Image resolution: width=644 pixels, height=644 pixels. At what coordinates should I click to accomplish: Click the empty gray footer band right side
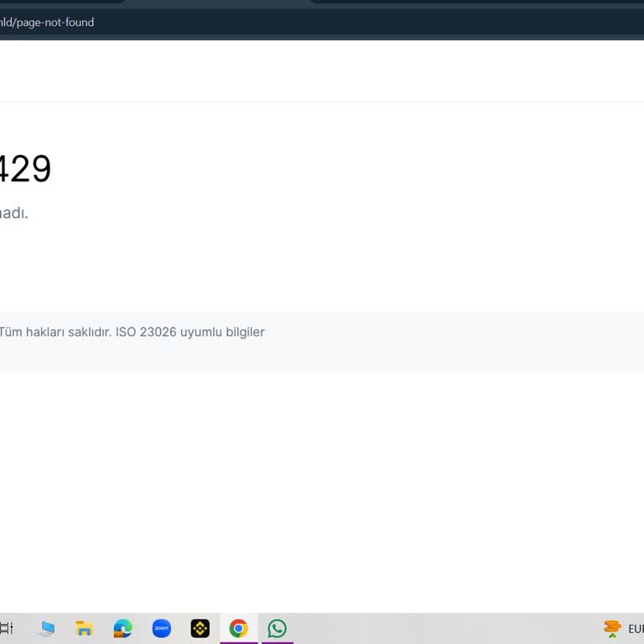(503, 342)
